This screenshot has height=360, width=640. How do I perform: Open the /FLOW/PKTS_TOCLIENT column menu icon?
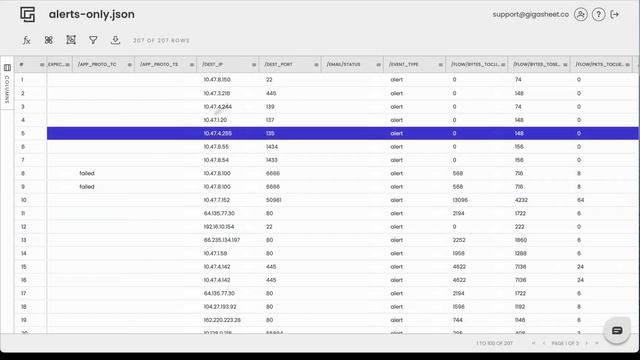[x=627, y=64]
